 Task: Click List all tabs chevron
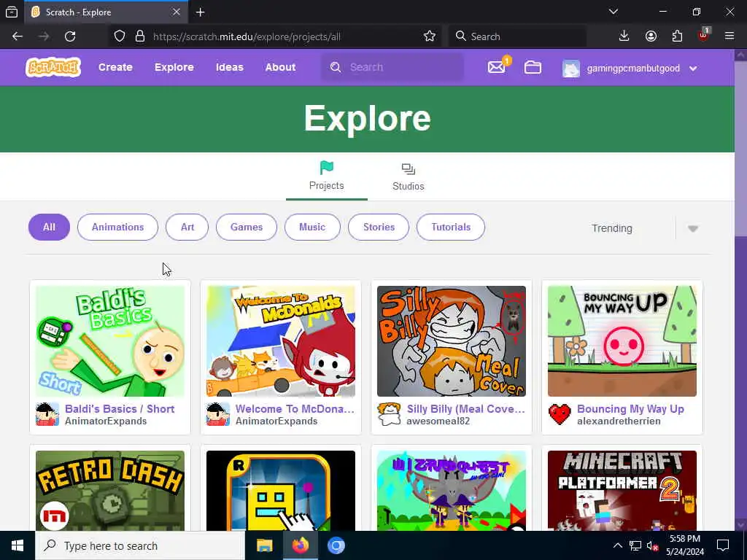[x=614, y=12]
